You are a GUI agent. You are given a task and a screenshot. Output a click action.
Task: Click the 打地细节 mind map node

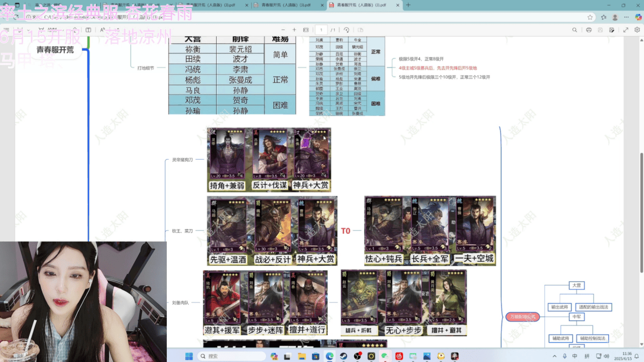tap(145, 67)
